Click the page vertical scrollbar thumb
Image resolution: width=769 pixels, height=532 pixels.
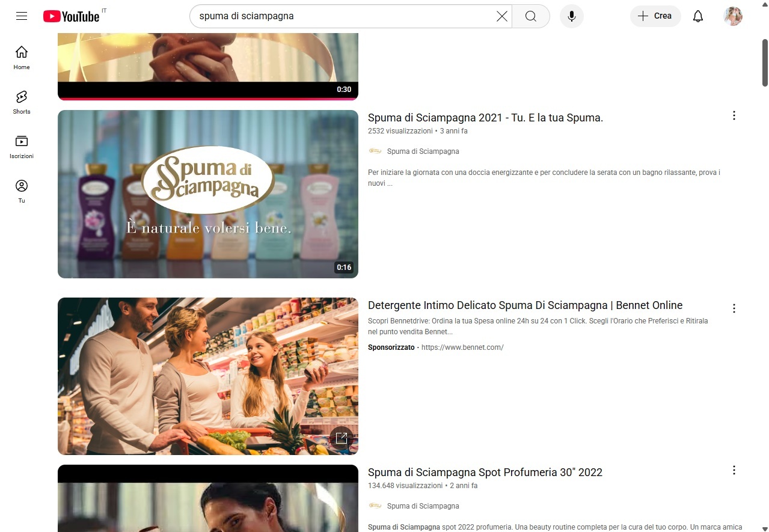point(765,63)
